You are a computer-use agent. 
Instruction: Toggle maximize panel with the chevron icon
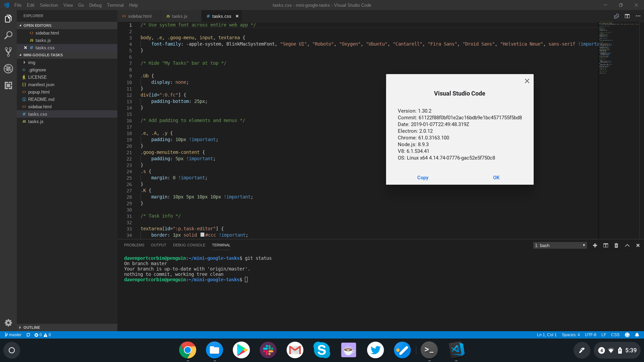coord(627,245)
